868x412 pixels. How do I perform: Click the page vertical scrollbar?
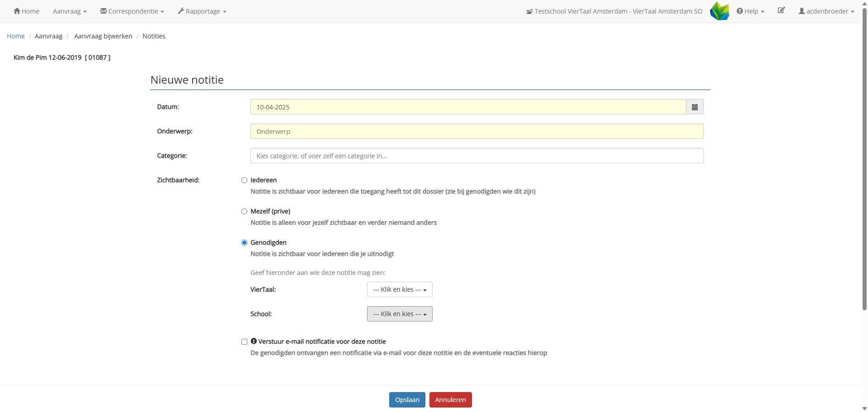(x=864, y=158)
